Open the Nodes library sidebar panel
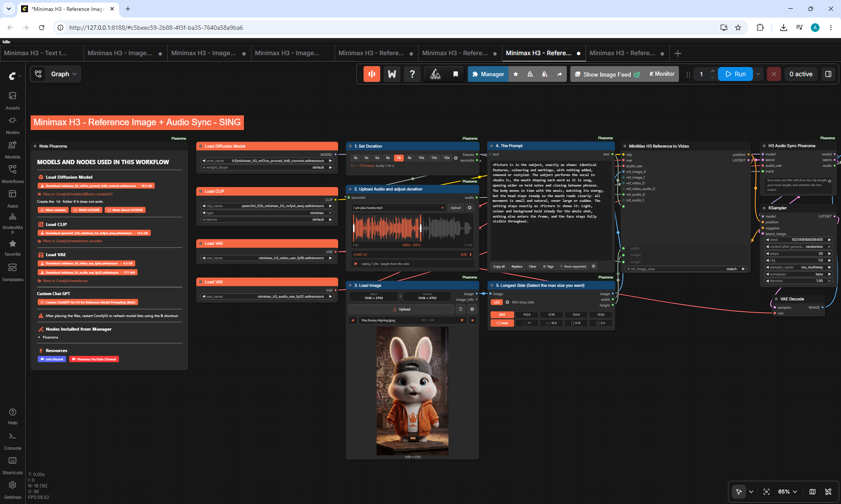This screenshot has height=504, width=841. (12, 125)
